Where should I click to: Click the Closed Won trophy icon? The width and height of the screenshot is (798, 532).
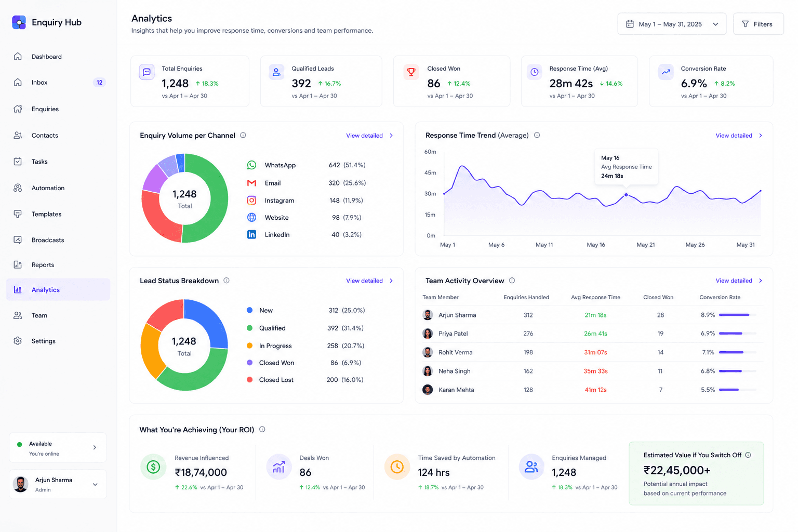coord(411,72)
